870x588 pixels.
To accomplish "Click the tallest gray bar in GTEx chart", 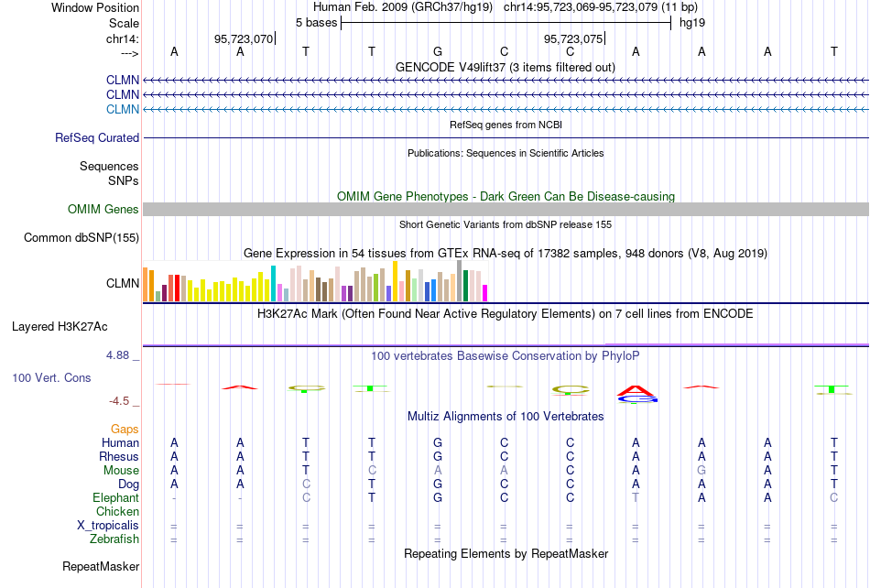I will pos(459,280).
